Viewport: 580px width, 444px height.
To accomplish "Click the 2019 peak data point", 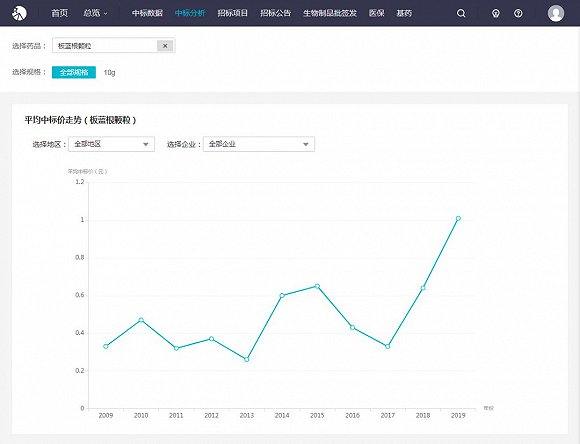I will pos(458,219).
